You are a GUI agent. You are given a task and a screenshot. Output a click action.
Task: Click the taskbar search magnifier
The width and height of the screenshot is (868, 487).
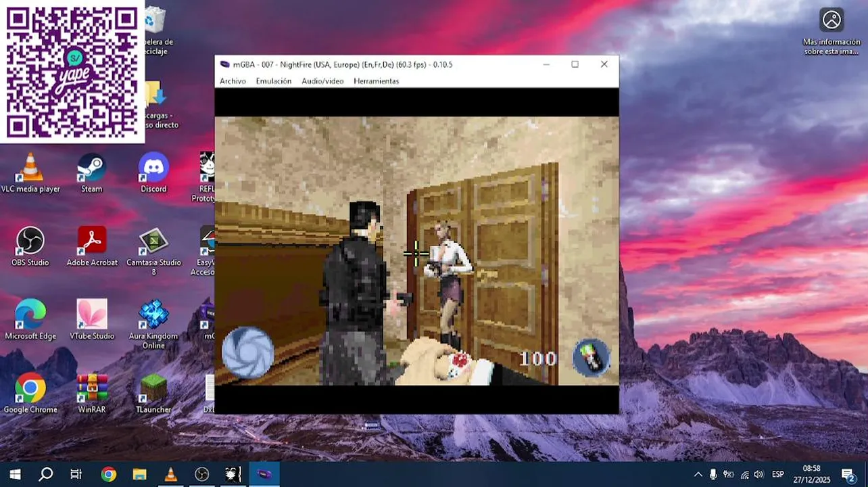tap(45, 474)
